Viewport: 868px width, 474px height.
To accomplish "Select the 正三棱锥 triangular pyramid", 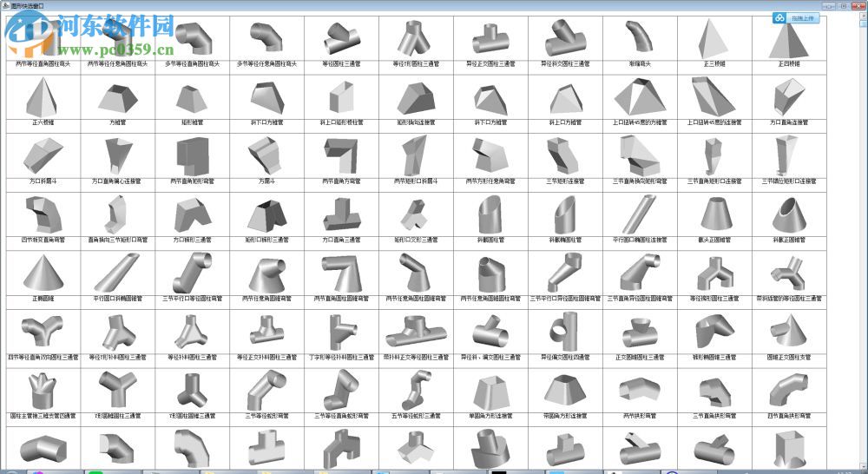I will click(x=714, y=37).
